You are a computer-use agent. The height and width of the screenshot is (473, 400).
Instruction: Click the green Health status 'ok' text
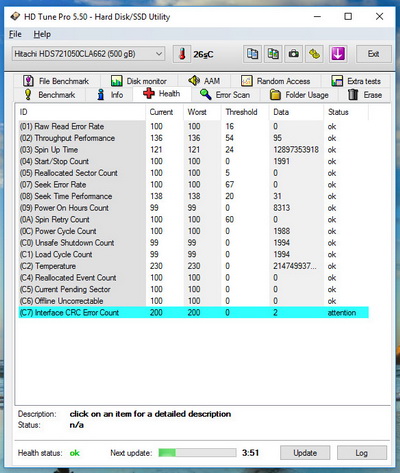(x=75, y=453)
